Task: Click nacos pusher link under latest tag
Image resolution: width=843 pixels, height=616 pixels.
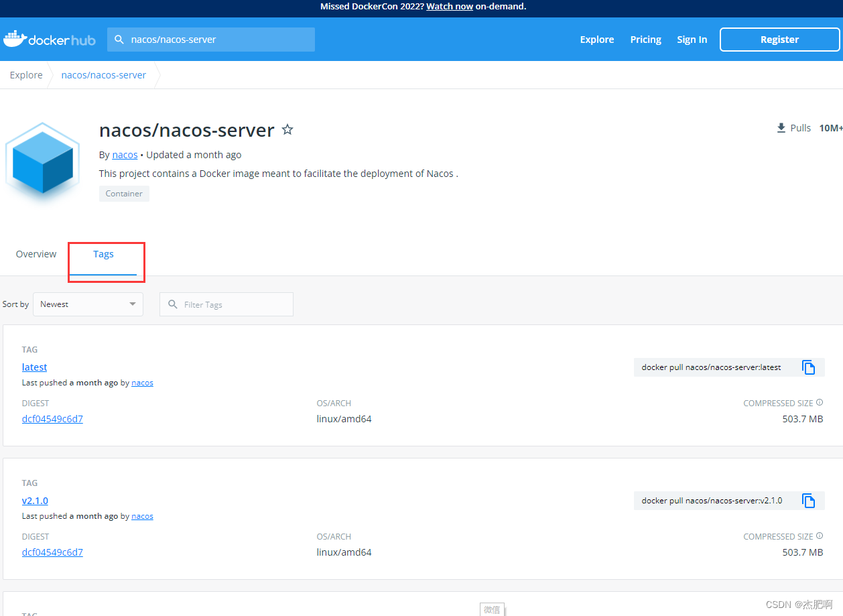Action: coord(142,383)
